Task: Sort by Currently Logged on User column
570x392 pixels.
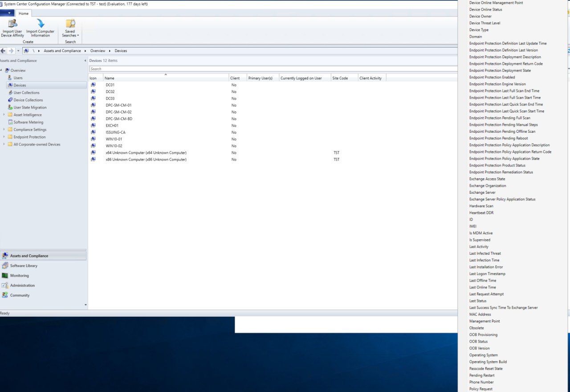Action: (x=305, y=78)
